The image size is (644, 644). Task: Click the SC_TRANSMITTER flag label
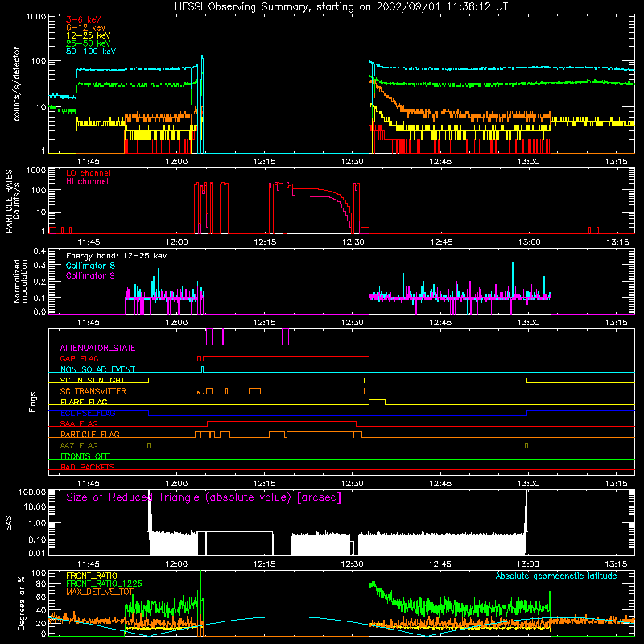pos(93,391)
